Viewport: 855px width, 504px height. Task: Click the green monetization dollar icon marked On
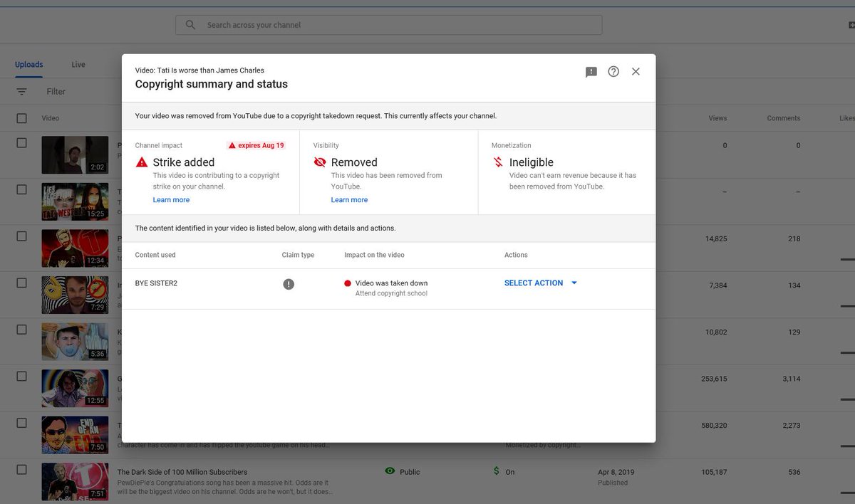[497, 471]
